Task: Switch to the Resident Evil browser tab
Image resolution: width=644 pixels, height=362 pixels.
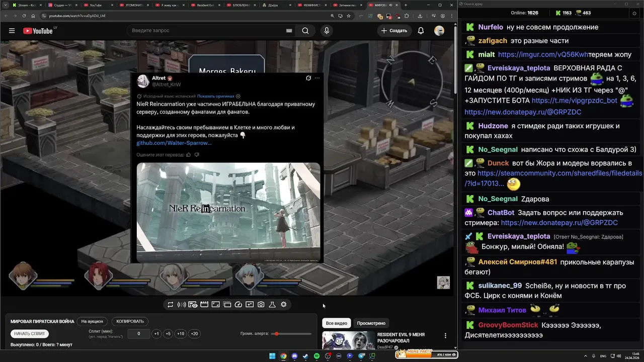Action: tap(205, 5)
